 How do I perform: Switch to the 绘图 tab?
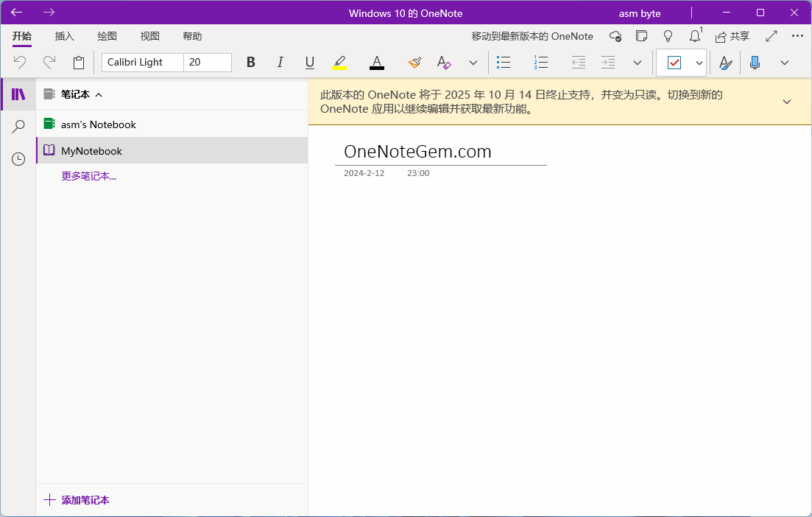click(107, 36)
